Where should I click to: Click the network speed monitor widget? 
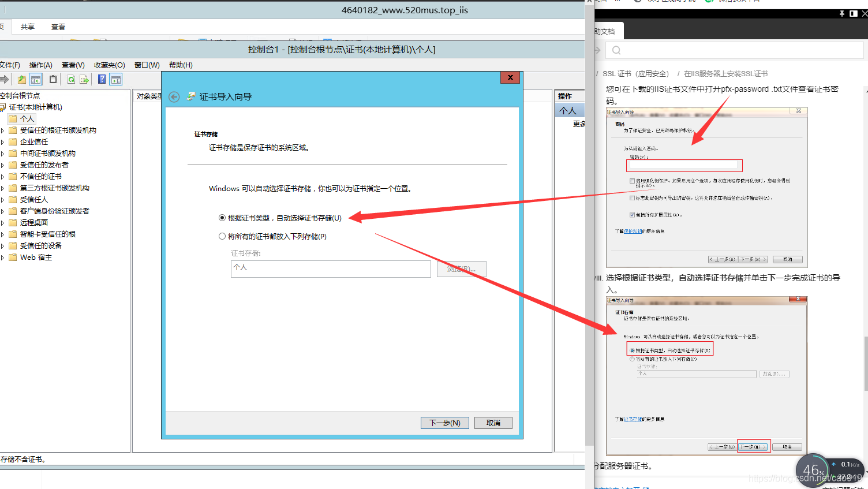pos(829,471)
